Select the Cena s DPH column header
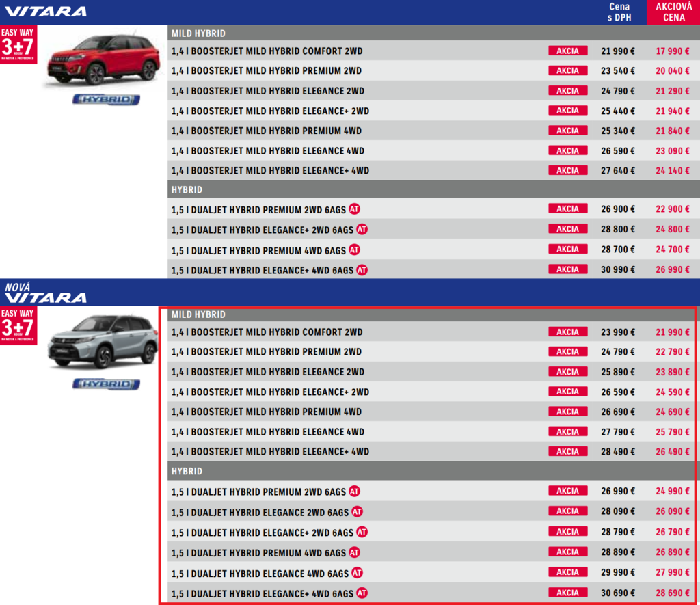Screen dimensions: 700x605 (619, 12)
